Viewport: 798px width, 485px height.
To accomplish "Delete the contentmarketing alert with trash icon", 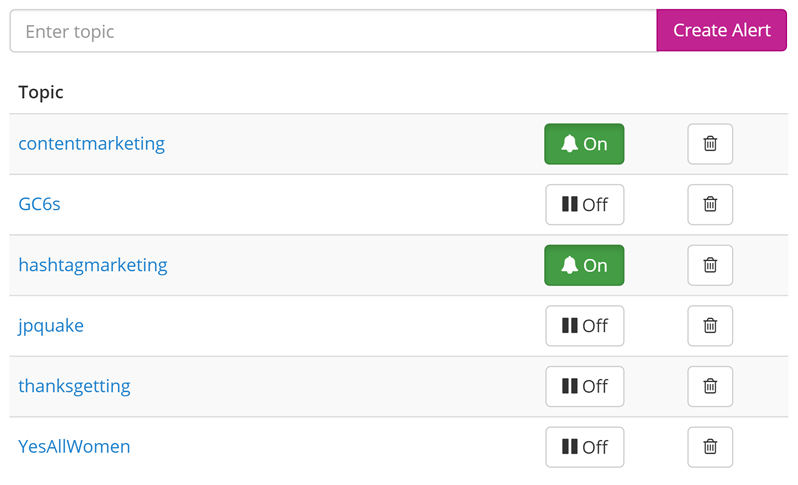I will click(x=710, y=144).
